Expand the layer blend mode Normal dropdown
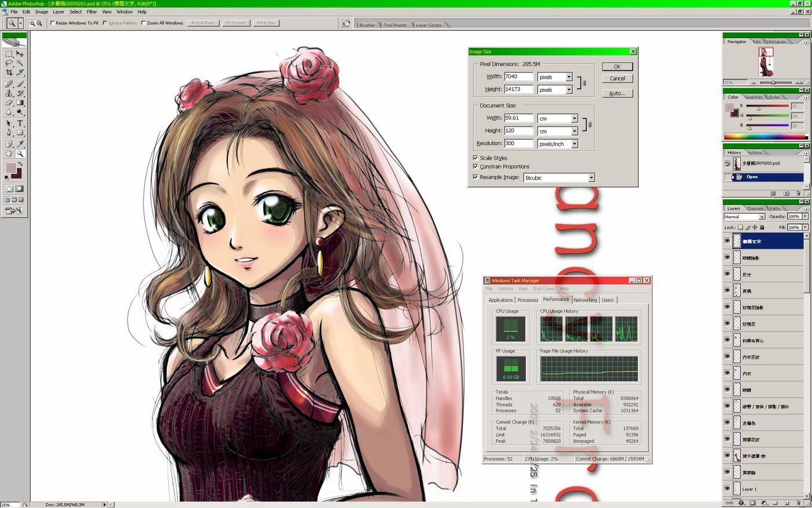This screenshot has height=508, width=812. (x=762, y=217)
